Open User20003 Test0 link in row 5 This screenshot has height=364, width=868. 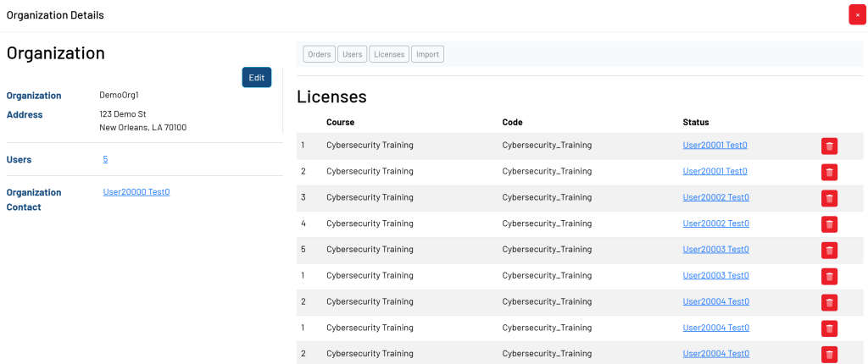715,250
